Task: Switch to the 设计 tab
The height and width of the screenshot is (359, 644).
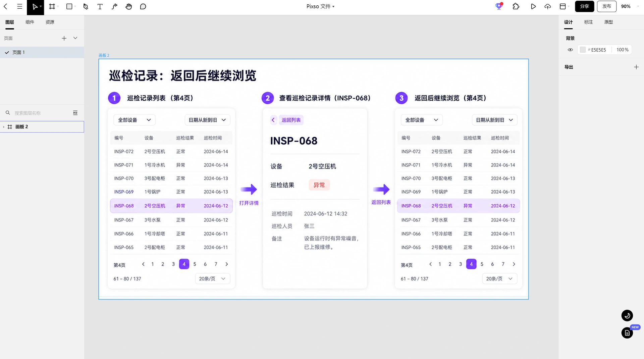Action: click(568, 22)
